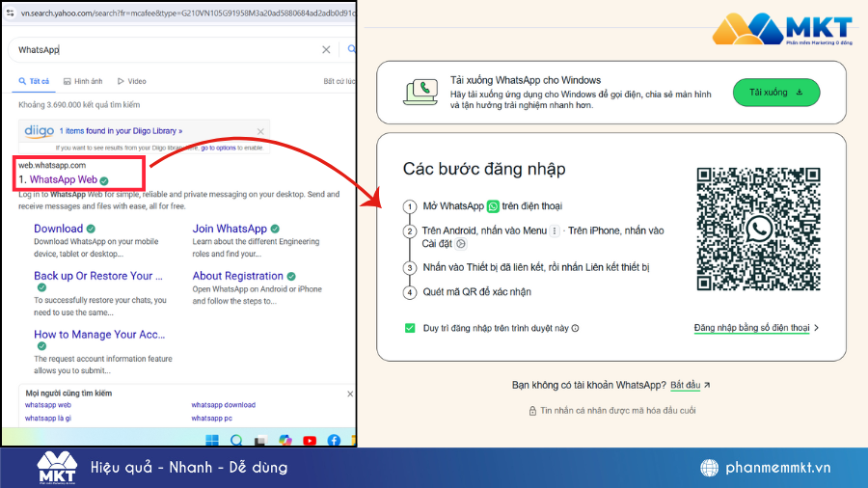868x488 pixels.
Task: Click the Facebook icon in the taskbar
Action: click(x=334, y=441)
